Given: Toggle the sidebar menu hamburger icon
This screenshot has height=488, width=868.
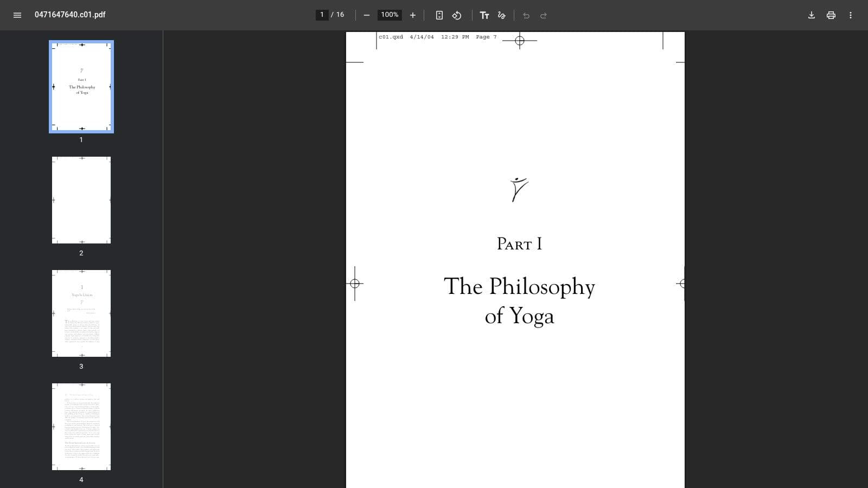Looking at the screenshot, I should point(17,15).
